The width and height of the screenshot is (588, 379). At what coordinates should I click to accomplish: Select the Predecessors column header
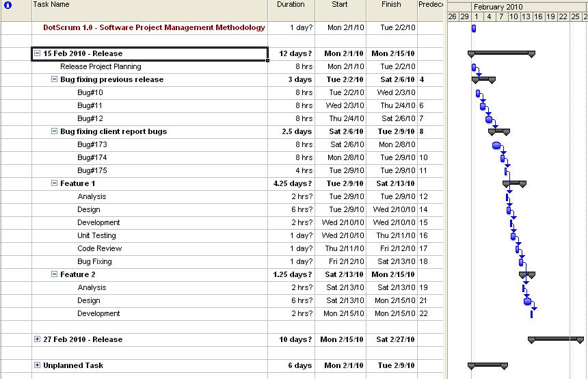click(x=431, y=10)
